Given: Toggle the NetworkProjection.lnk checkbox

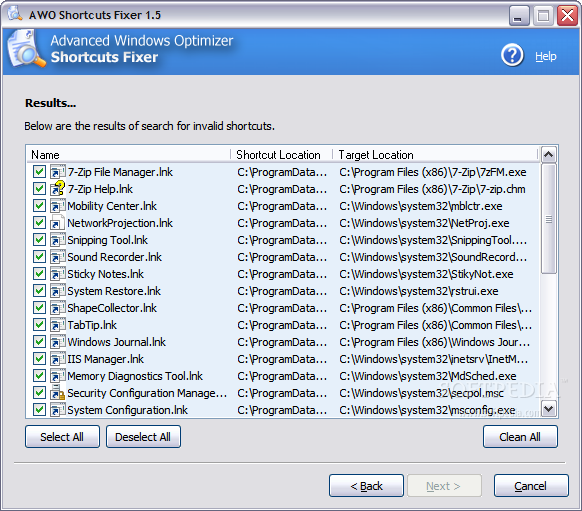Looking at the screenshot, I should [x=39, y=223].
